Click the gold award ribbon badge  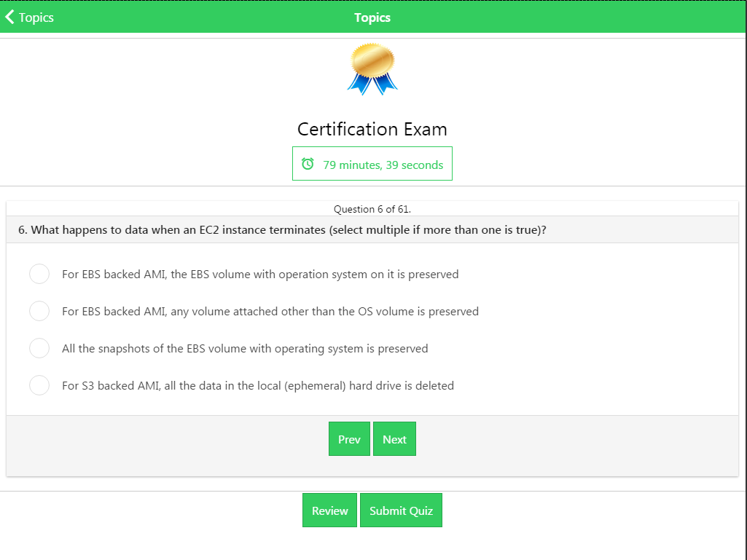click(372, 68)
